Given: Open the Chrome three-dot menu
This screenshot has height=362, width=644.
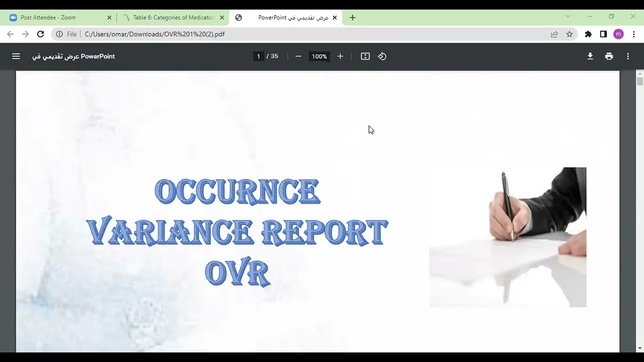Looking at the screenshot, I should pos(633,34).
